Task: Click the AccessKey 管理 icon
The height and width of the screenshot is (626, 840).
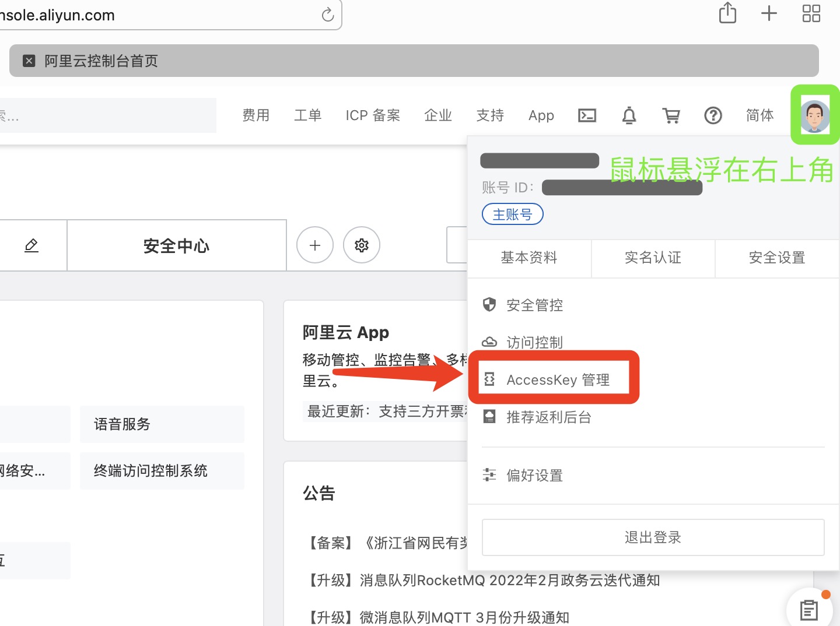Action: pos(489,379)
